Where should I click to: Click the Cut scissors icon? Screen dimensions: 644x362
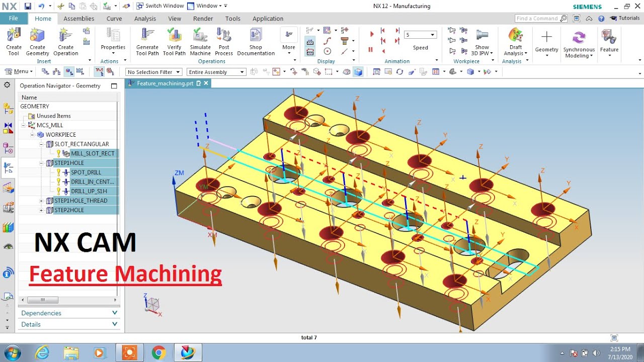pyautogui.click(x=60, y=6)
